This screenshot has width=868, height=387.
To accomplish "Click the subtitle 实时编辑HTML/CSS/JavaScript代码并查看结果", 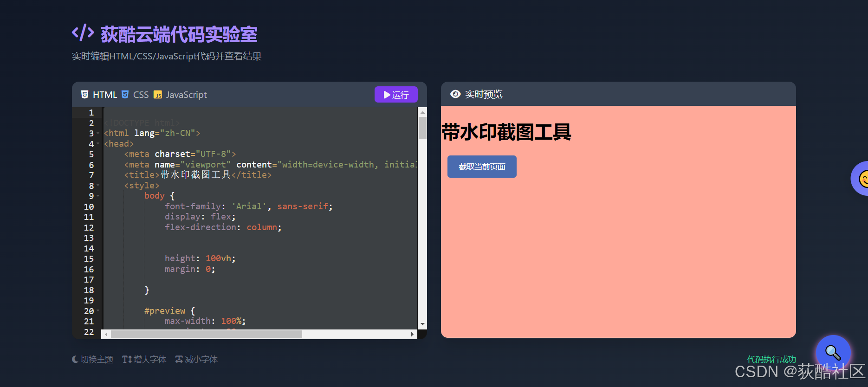I will coord(167,56).
